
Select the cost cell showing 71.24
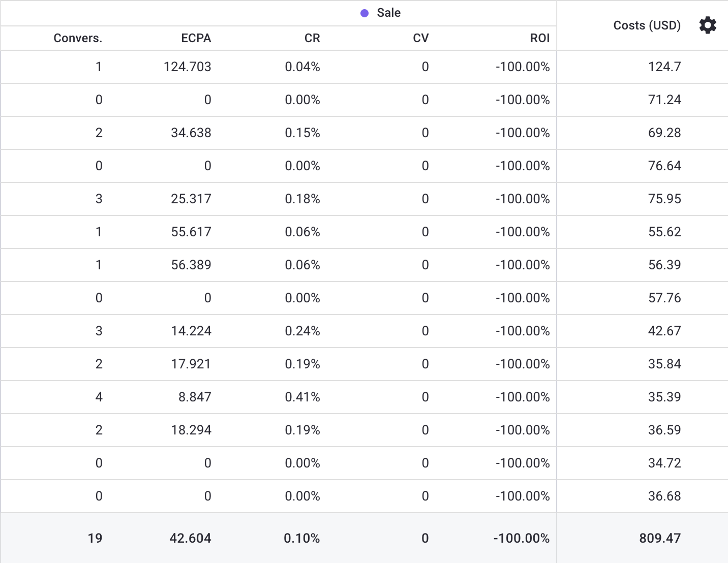coord(664,100)
